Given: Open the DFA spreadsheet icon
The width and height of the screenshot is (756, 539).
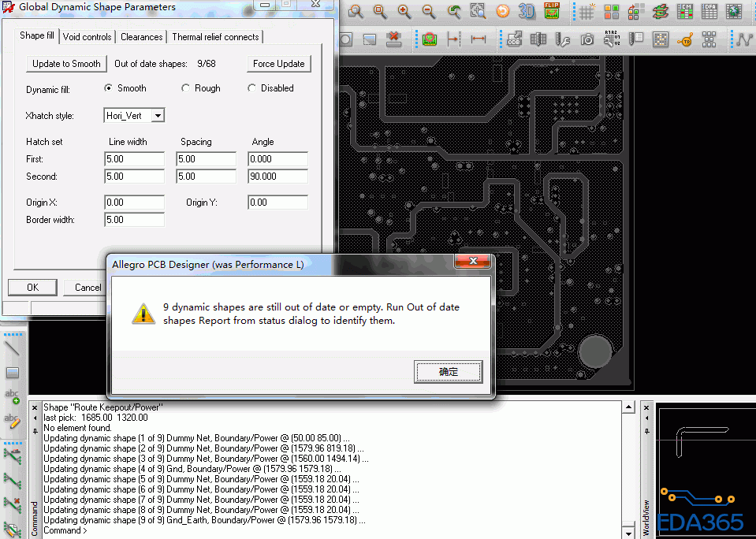Looking at the screenshot, I should click(x=709, y=12).
